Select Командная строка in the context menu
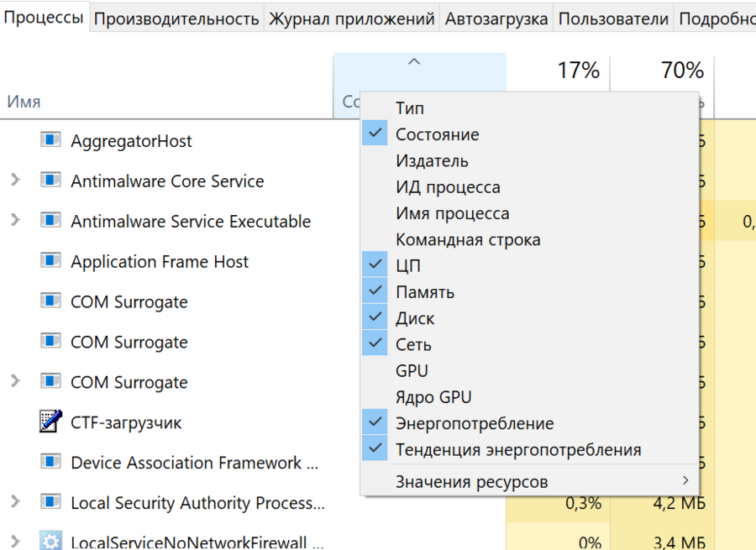The image size is (756, 550). tap(468, 239)
